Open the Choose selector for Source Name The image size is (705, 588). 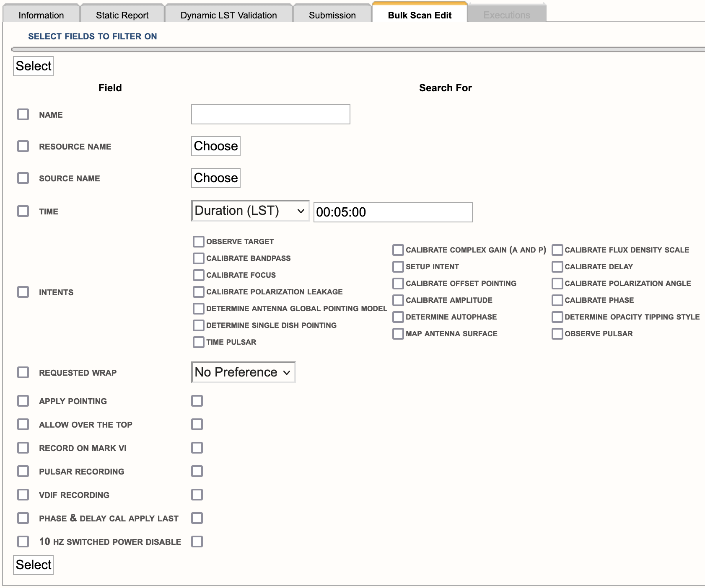[x=216, y=178]
